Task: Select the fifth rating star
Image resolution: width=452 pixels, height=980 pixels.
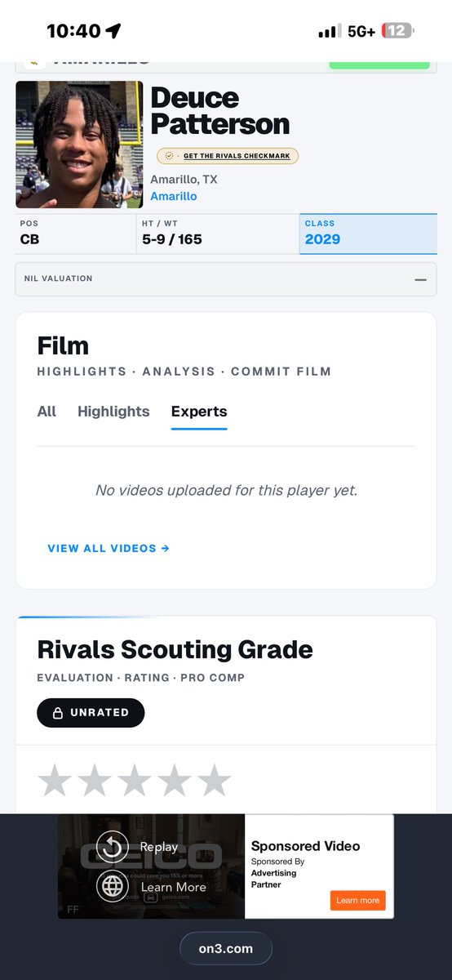Action: click(x=214, y=781)
